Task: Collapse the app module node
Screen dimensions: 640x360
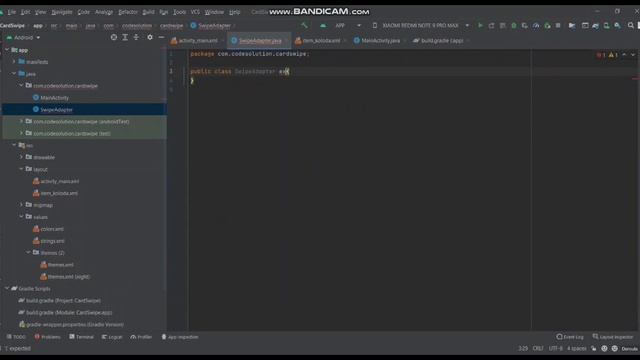Action: click(7, 50)
